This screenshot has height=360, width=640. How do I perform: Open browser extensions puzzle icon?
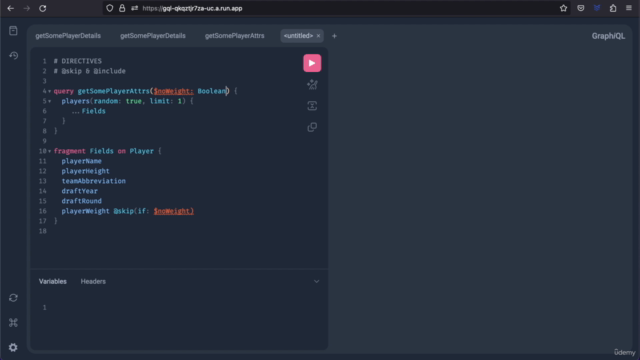click(x=613, y=8)
